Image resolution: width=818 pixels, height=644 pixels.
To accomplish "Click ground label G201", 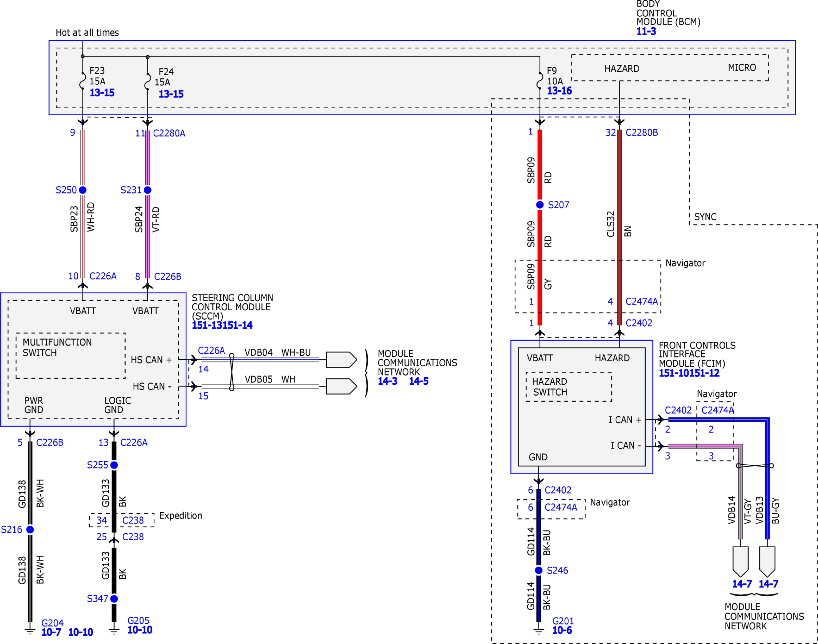I will (563, 621).
